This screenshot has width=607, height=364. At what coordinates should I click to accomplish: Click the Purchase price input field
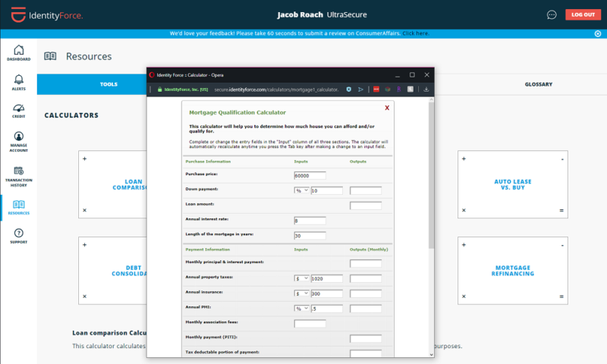310,175
